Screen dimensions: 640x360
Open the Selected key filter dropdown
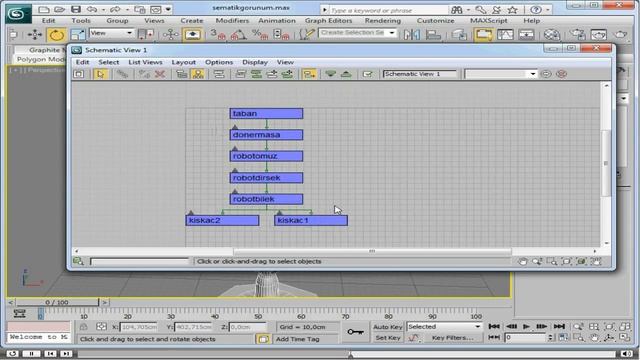pyautogui.click(x=444, y=327)
